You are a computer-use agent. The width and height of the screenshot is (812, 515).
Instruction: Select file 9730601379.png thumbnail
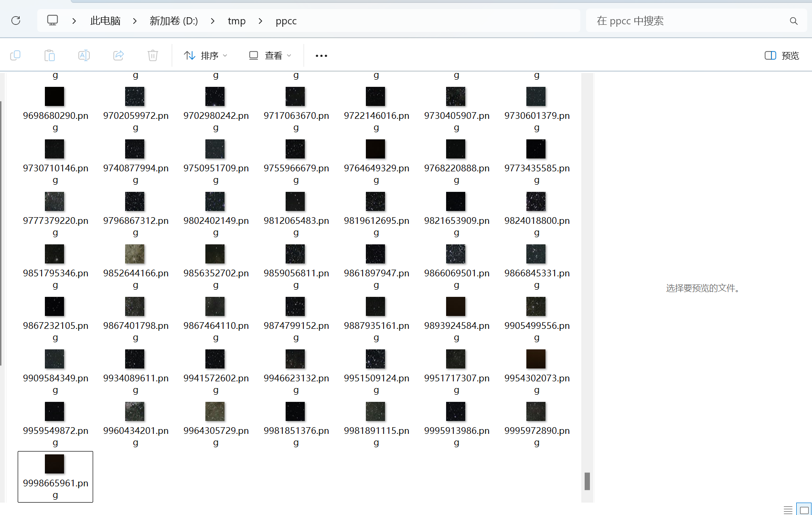(536, 96)
